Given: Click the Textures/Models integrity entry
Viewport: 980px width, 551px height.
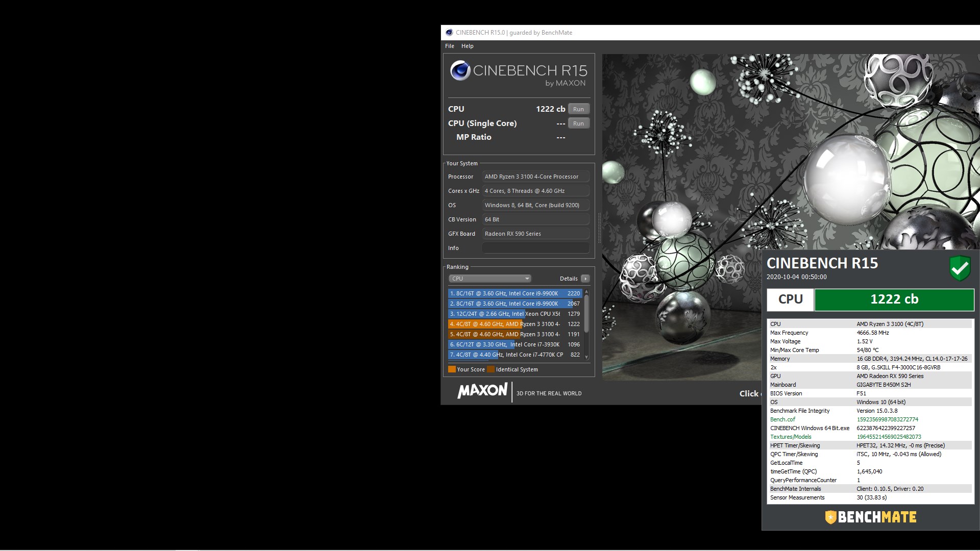Looking at the screenshot, I should [791, 437].
